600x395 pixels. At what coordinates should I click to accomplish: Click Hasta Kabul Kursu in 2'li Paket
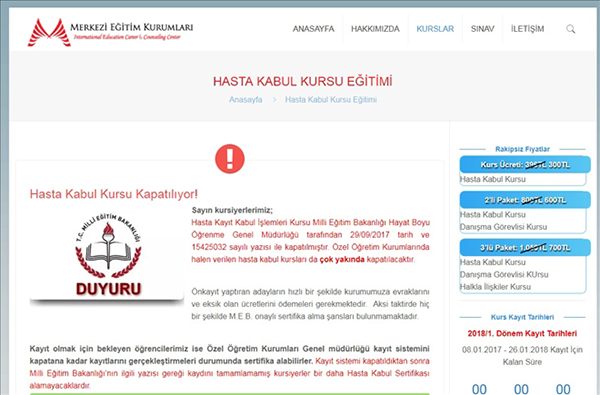pyautogui.click(x=493, y=214)
